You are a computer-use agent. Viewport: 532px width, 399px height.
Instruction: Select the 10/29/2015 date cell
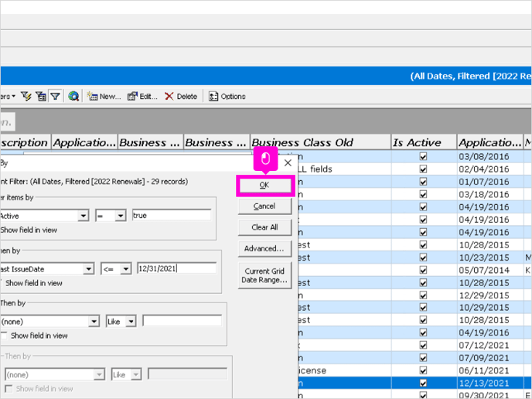(x=490, y=308)
